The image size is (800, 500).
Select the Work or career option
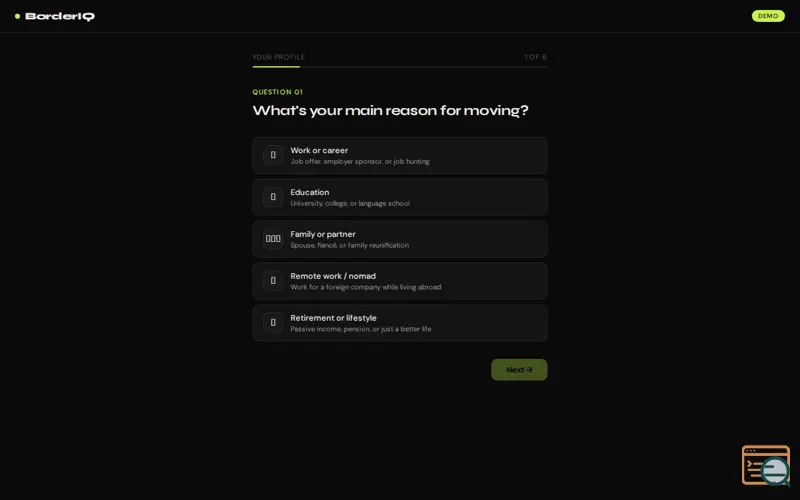[399, 156]
